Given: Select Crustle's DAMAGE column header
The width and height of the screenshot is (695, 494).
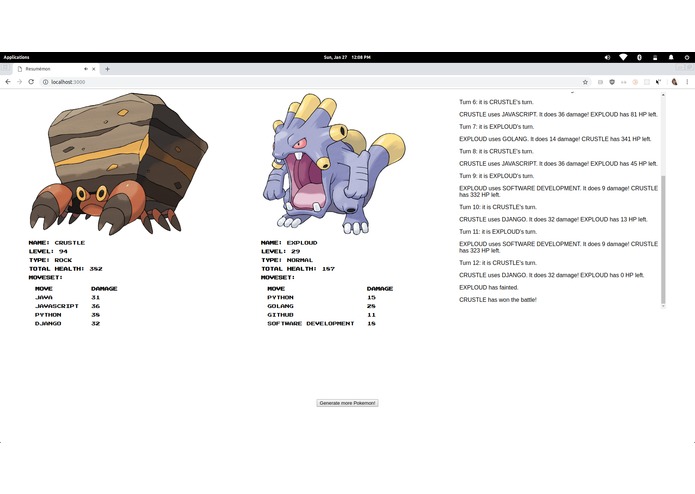Looking at the screenshot, I should point(104,288).
